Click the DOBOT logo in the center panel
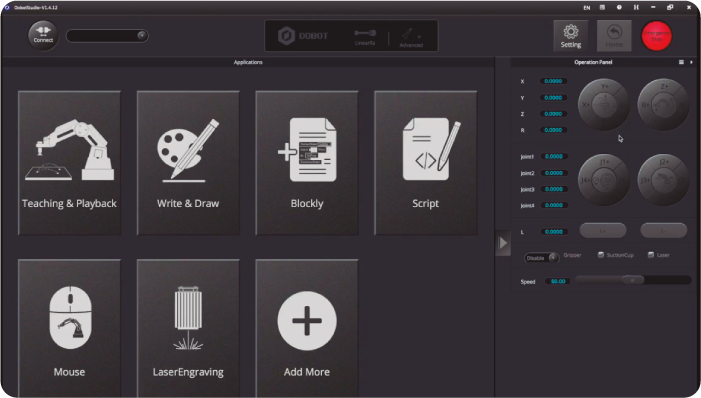701x398 pixels. click(303, 36)
